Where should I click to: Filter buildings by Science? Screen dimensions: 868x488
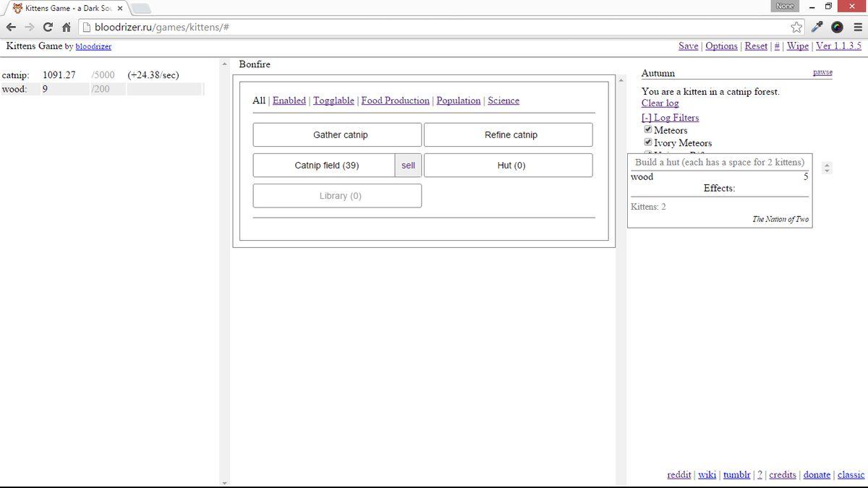click(503, 100)
